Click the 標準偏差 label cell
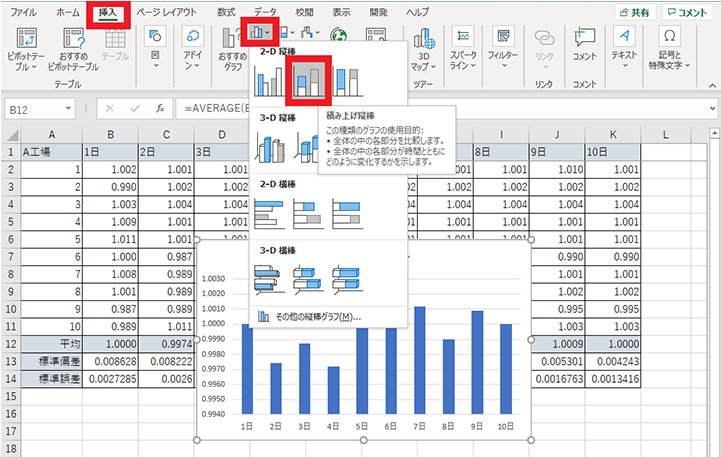Screen dimensions: 721x457 coord(52,361)
